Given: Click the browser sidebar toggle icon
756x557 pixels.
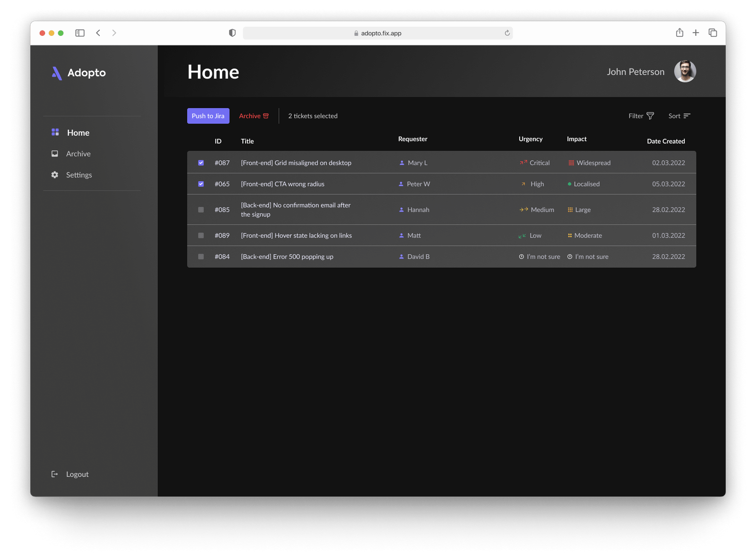Looking at the screenshot, I should 80,33.
